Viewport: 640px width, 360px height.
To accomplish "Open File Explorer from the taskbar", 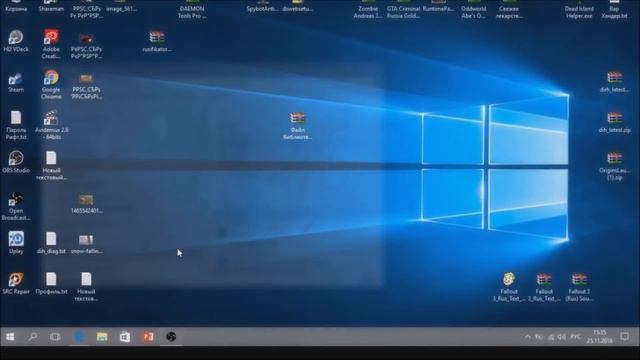I will pos(102,336).
